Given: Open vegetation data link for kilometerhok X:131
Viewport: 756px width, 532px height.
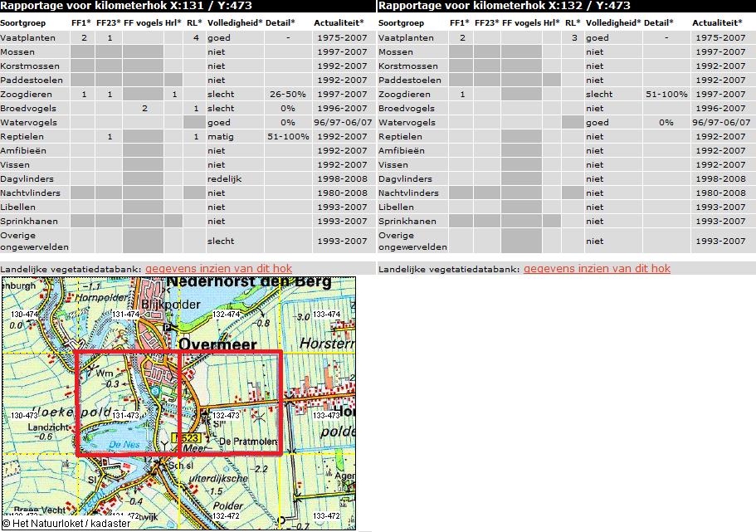Looking at the screenshot, I should (218, 269).
